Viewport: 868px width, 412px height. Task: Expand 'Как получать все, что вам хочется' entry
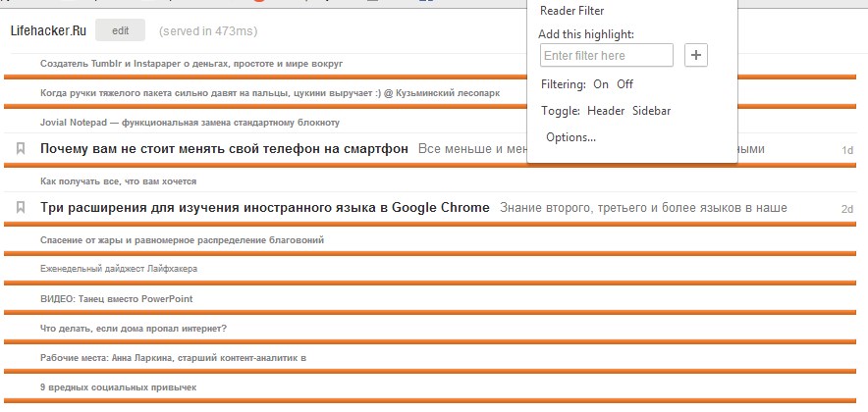tap(118, 181)
